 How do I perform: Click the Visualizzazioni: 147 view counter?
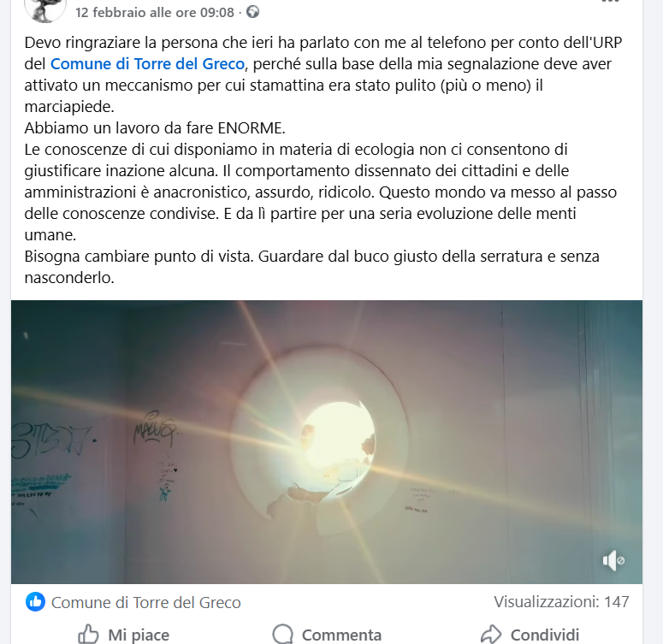click(x=561, y=602)
